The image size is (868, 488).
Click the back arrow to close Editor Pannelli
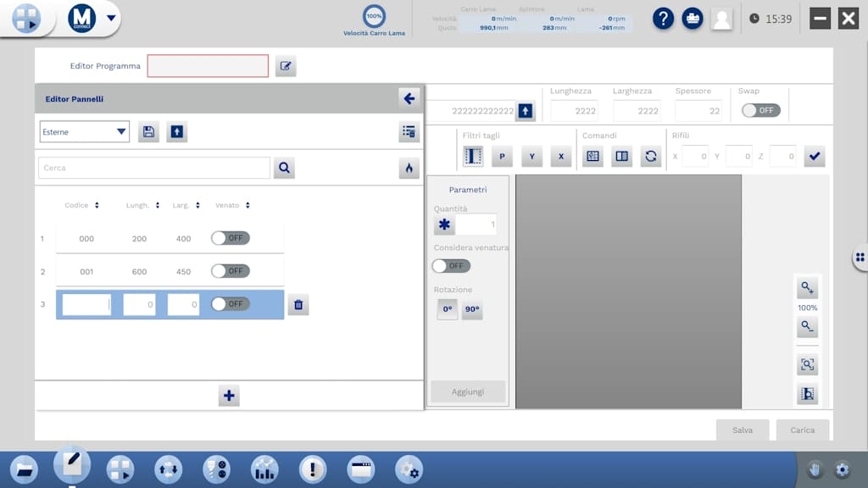pos(409,99)
